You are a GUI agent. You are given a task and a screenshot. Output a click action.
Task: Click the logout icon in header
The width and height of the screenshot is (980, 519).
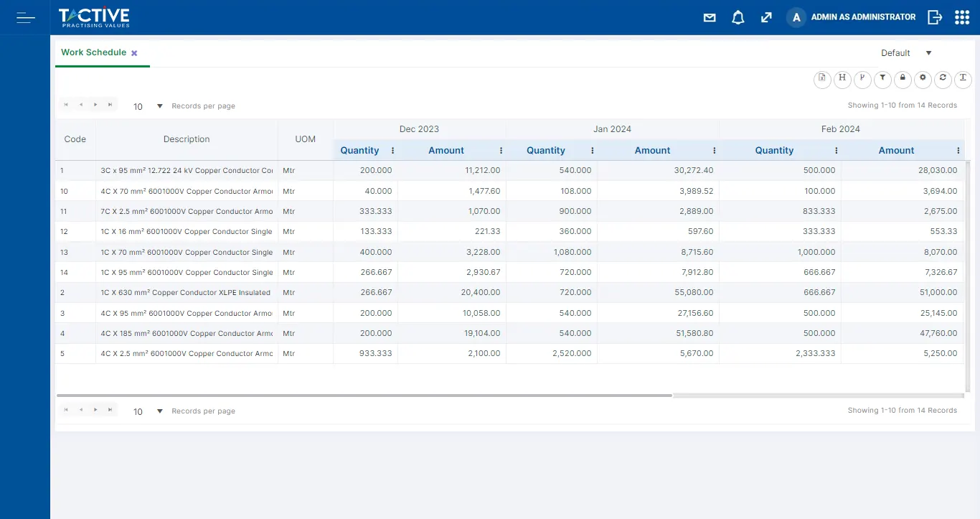click(x=934, y=18)
